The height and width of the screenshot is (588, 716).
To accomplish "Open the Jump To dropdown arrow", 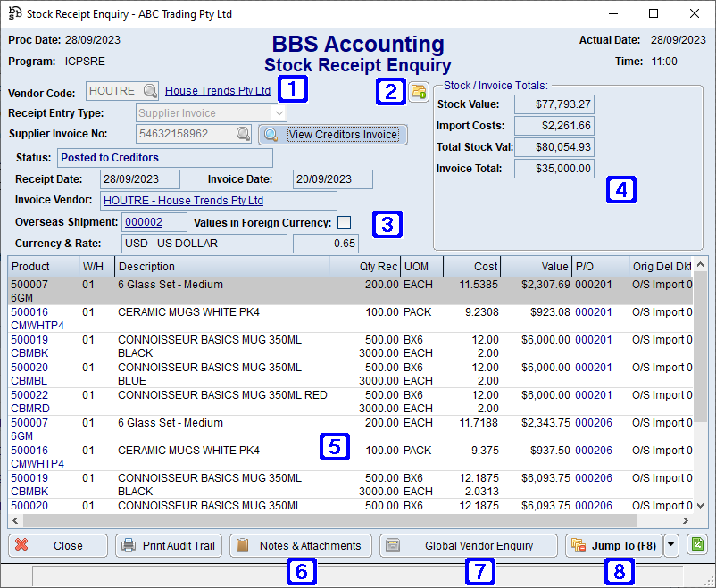I will point(670,545).
